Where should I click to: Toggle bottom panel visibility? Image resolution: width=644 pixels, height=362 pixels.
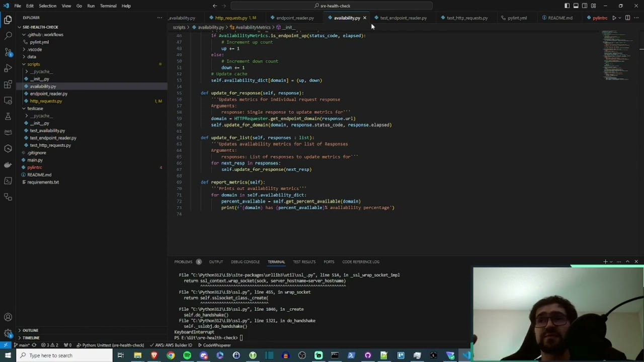click(x=576, y=6)
